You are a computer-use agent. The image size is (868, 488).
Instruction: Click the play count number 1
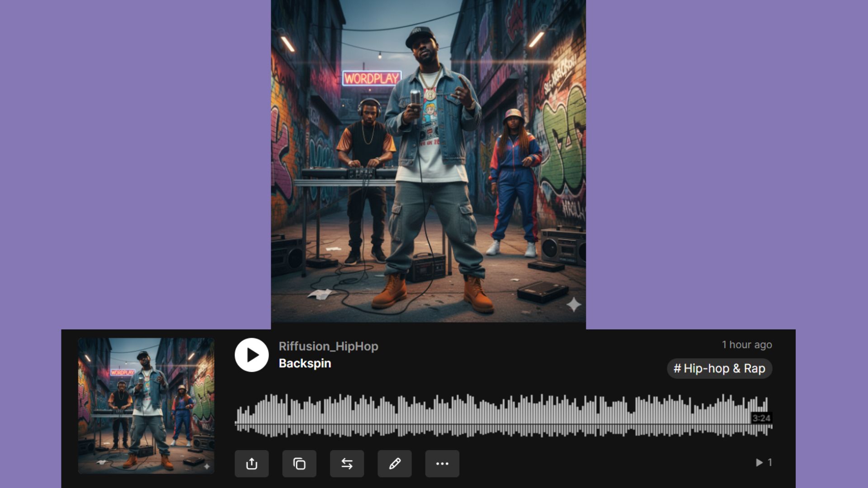[770, 463]
